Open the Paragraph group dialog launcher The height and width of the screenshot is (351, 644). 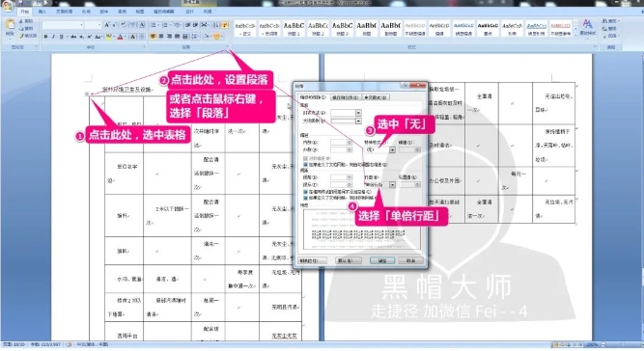click(227, 47)
